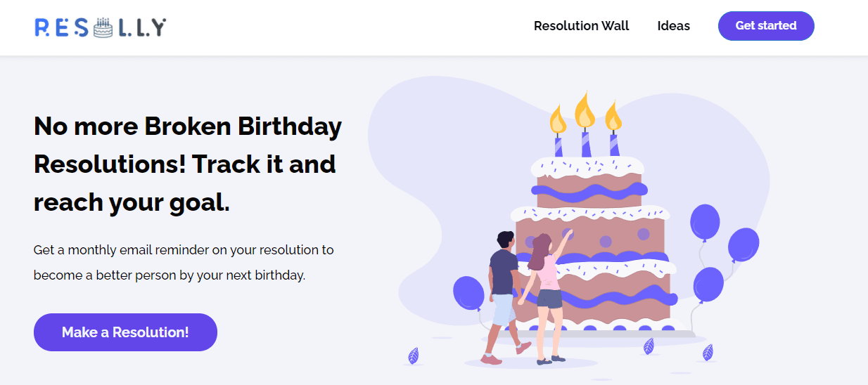The height and width of the screenshot is (385, 868).
Task: Open the Resolution Wall page
Action: 581,26
